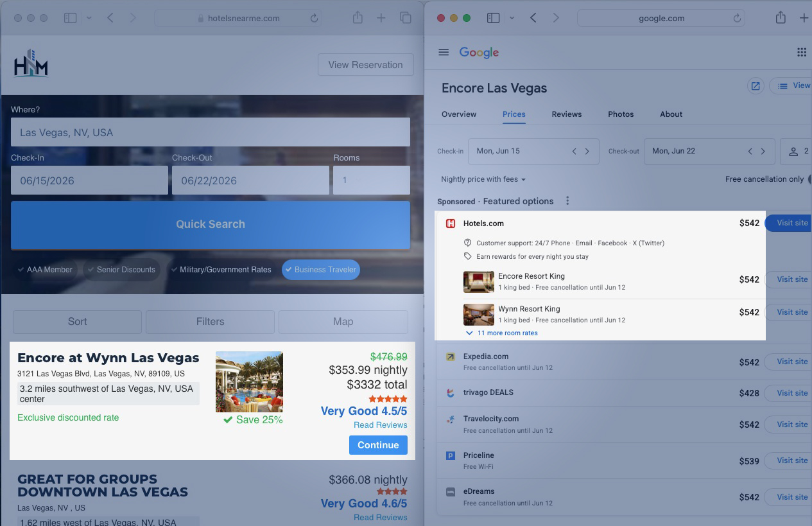
Task: Click the Hotels.com logo icon
Action: (451, 224)
